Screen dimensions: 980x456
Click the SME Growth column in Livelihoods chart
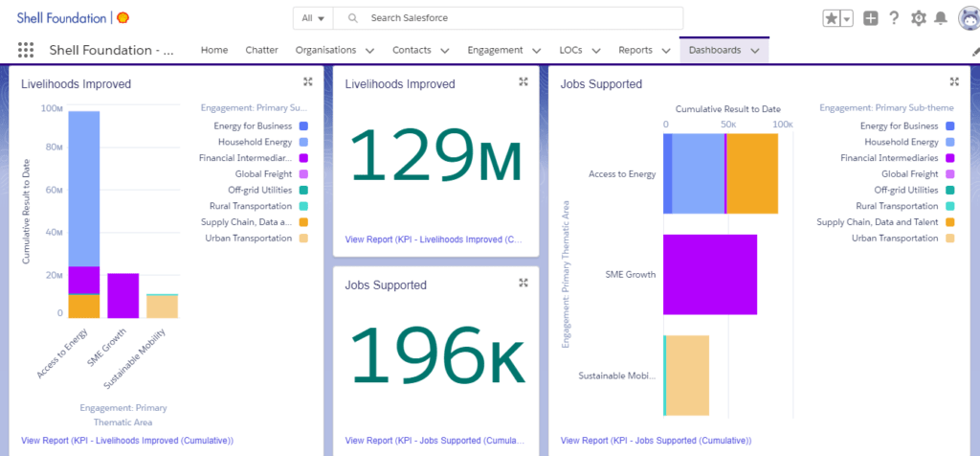pyautogui.click(x=123, y=296)
